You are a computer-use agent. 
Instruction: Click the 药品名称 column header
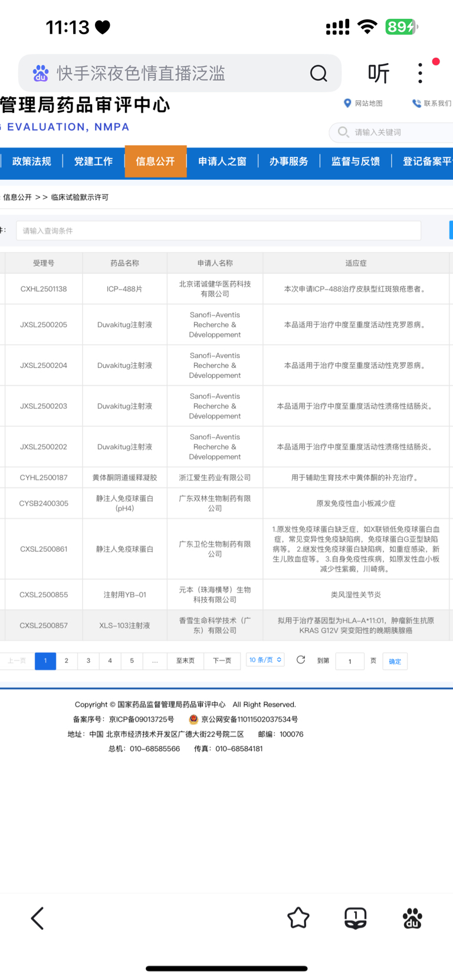(x=125, y=263)
